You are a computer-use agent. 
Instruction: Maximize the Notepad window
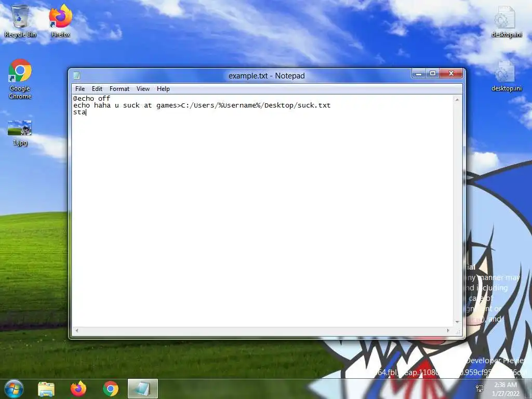(433, 73)
